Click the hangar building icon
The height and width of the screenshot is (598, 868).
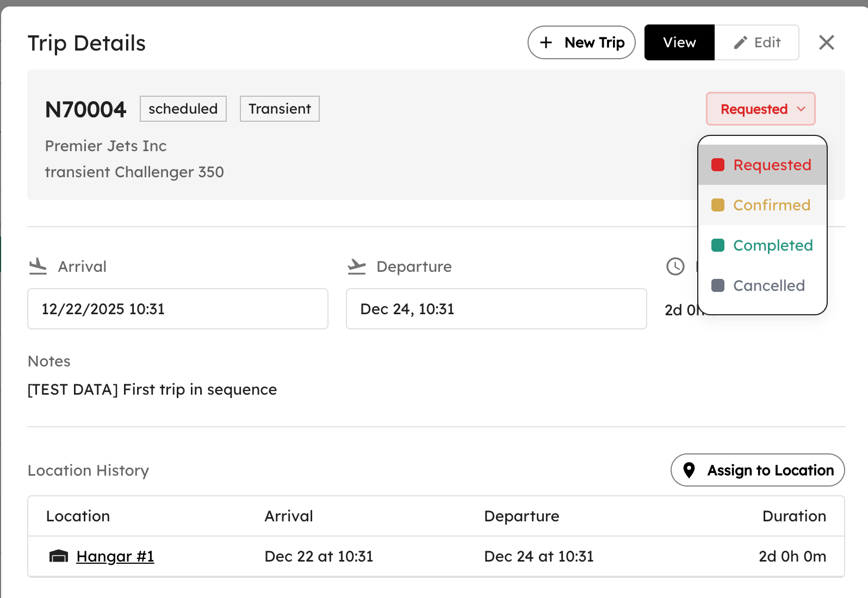59,556
